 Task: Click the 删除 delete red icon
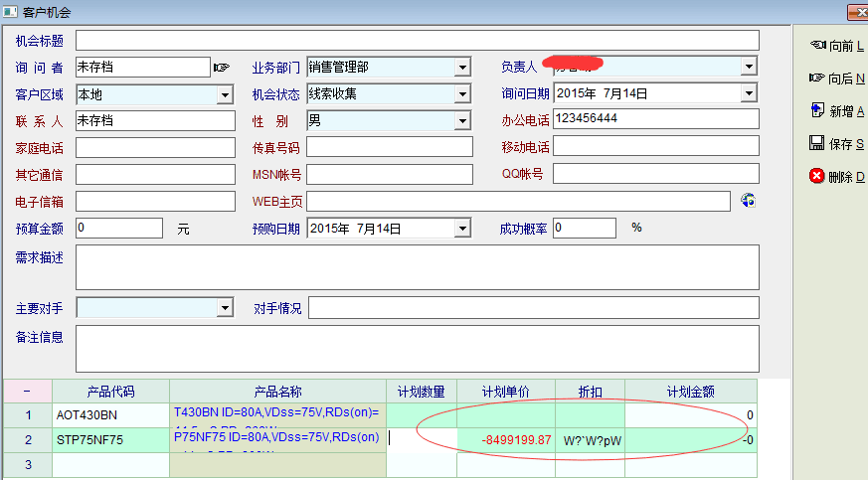click(x=817, y=176)
